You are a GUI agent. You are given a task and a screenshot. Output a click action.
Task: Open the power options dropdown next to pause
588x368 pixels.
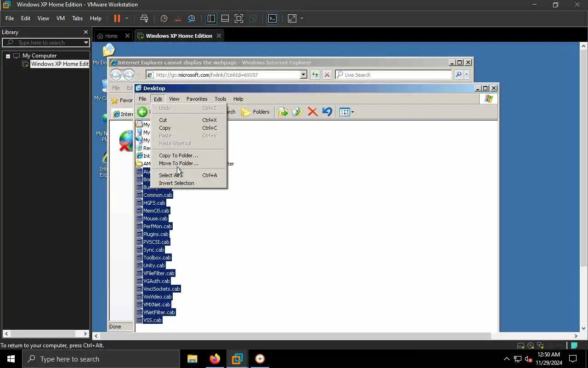coord(127,18)
